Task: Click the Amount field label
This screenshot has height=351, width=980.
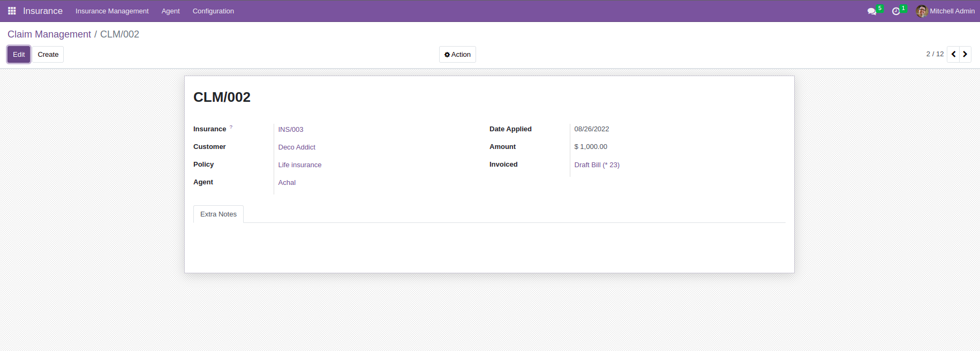Action: coord(502,147)
